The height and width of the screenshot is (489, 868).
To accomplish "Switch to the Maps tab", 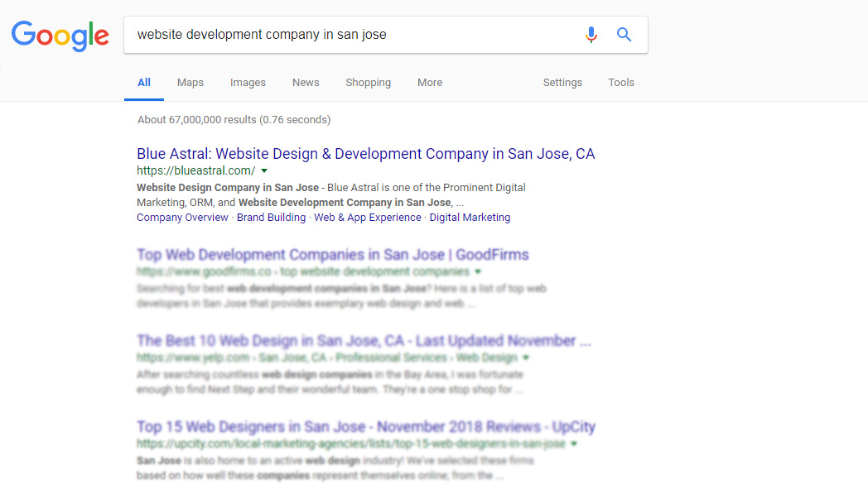I will 190,83.
